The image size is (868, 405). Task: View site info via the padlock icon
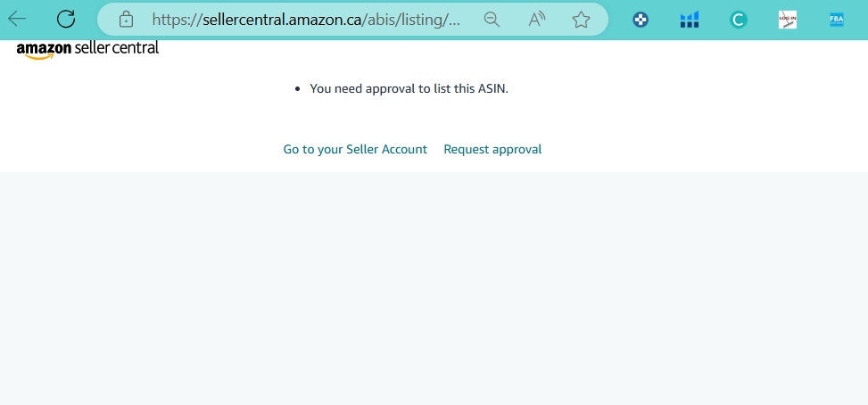[126, 20]
